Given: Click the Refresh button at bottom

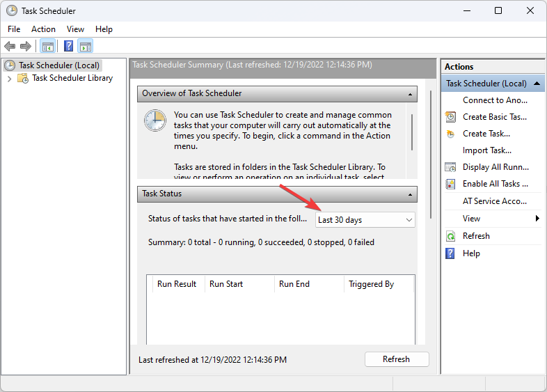Looking at the screenshot, I should tap(397, 359).
